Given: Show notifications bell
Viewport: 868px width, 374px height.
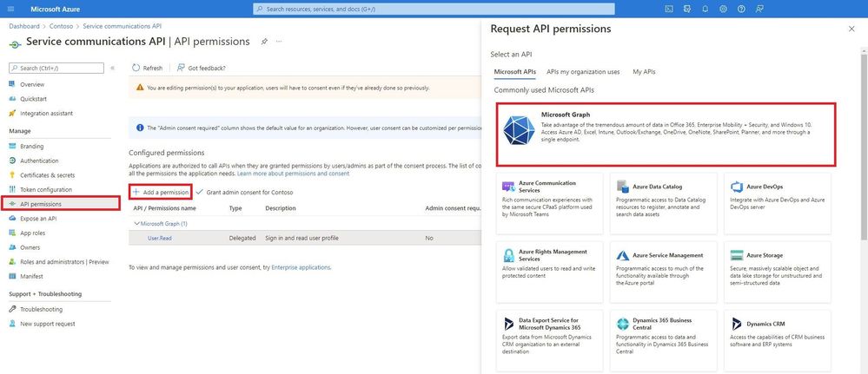Looking at the screenshot, I should (706, 9).
